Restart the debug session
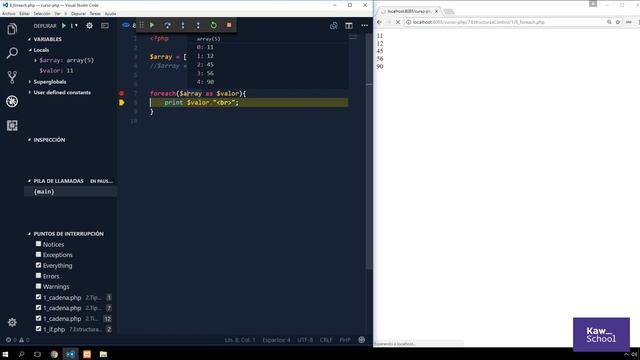Image resolution: width=640 pixels, height=360 pixels. point(213,25)
